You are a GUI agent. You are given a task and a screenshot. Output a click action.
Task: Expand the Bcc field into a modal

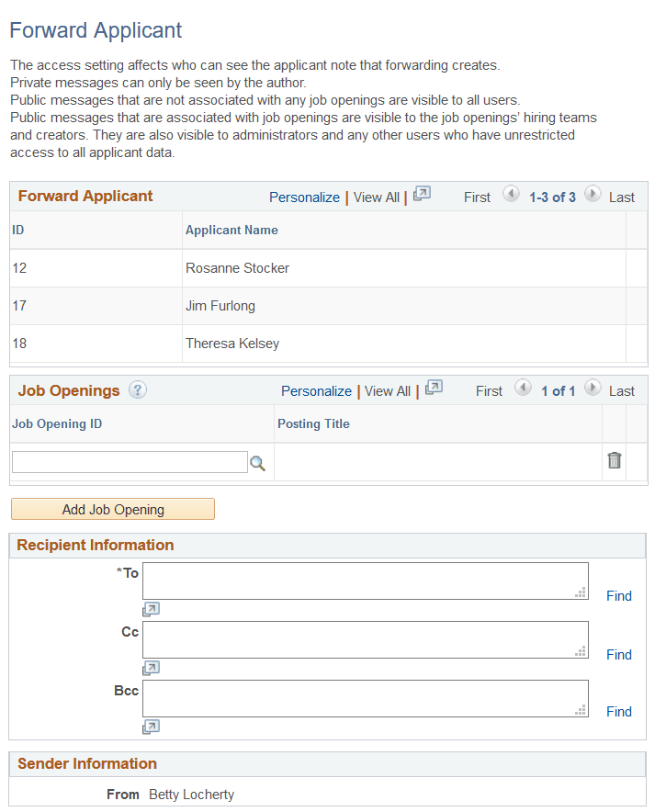pyautogui.click(x=151, y=726)
